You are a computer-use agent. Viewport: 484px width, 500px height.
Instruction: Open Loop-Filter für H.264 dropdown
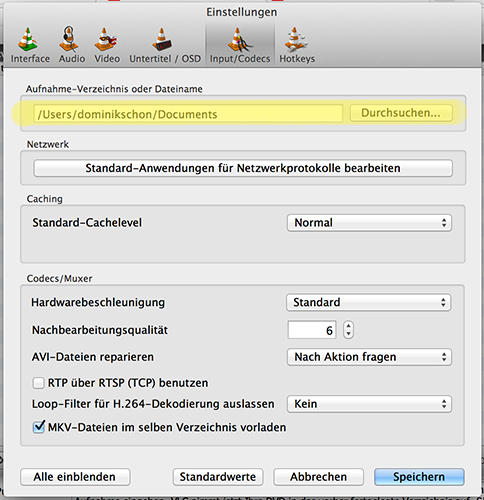click(369, 404)
